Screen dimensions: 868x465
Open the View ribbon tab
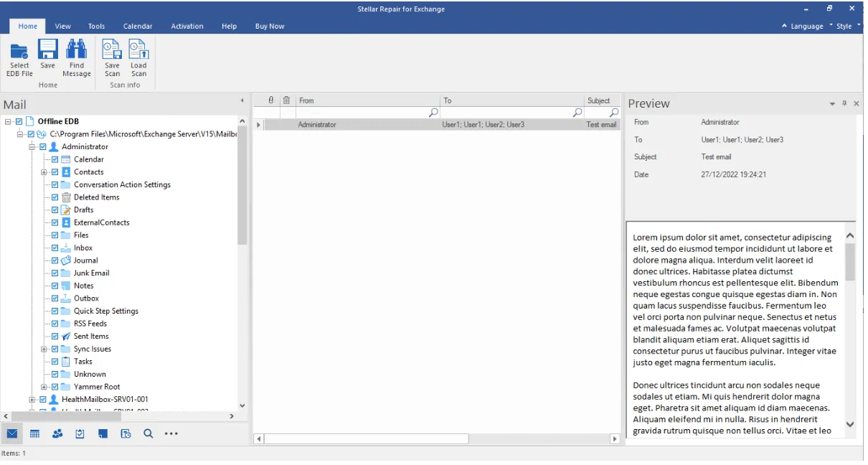click(63, 26)
